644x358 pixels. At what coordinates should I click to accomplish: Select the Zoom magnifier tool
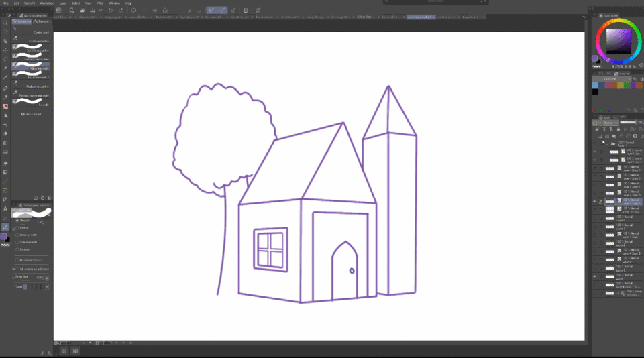(x=5, y=23)
